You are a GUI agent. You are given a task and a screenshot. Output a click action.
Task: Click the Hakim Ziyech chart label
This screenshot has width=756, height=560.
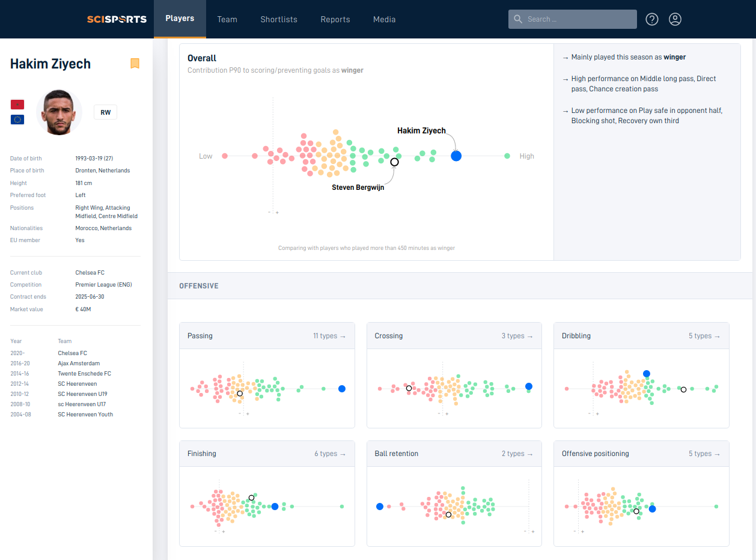click(x=422, y=130)
